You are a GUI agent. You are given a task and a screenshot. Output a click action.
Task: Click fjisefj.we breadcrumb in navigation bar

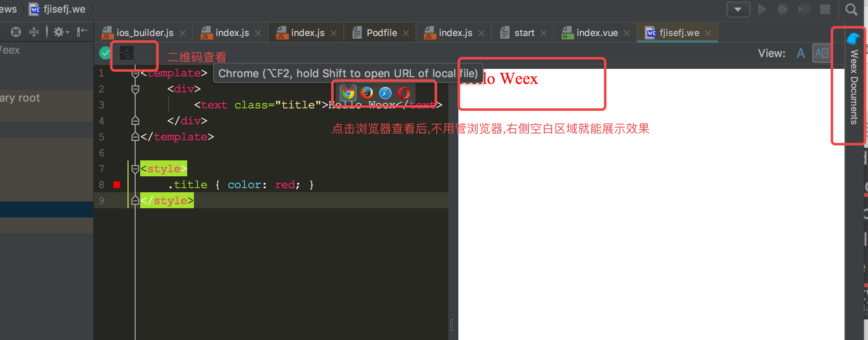click(58, 9)
